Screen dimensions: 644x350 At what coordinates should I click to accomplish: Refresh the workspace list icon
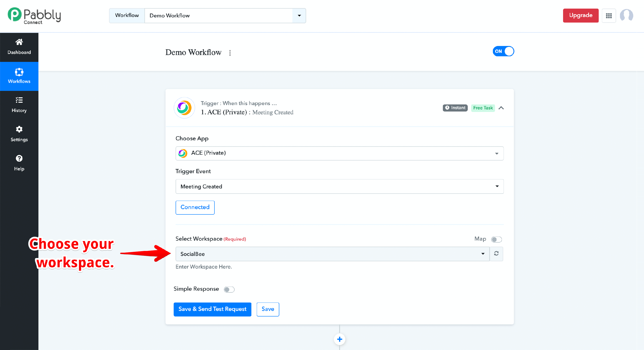coord(496,254)
